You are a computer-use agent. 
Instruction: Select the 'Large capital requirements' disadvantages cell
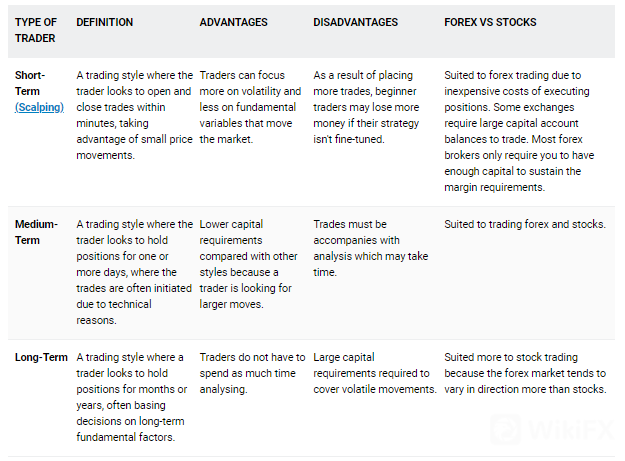(x=374, y=373)
